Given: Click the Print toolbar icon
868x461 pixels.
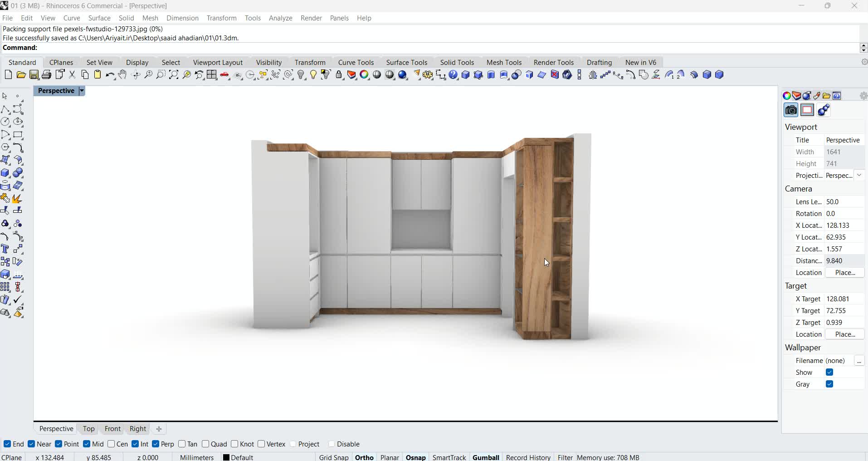Looking at the screenshot, I should [x=47, y=75].
